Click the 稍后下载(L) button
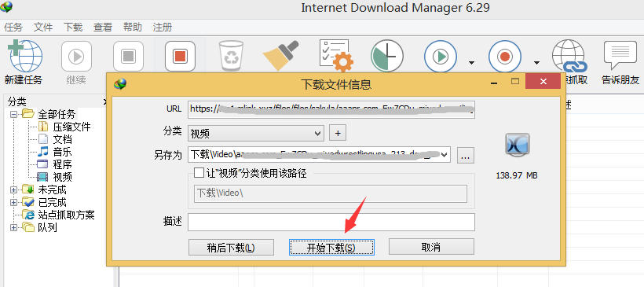 pyautogui.click(x=231, y=248)
